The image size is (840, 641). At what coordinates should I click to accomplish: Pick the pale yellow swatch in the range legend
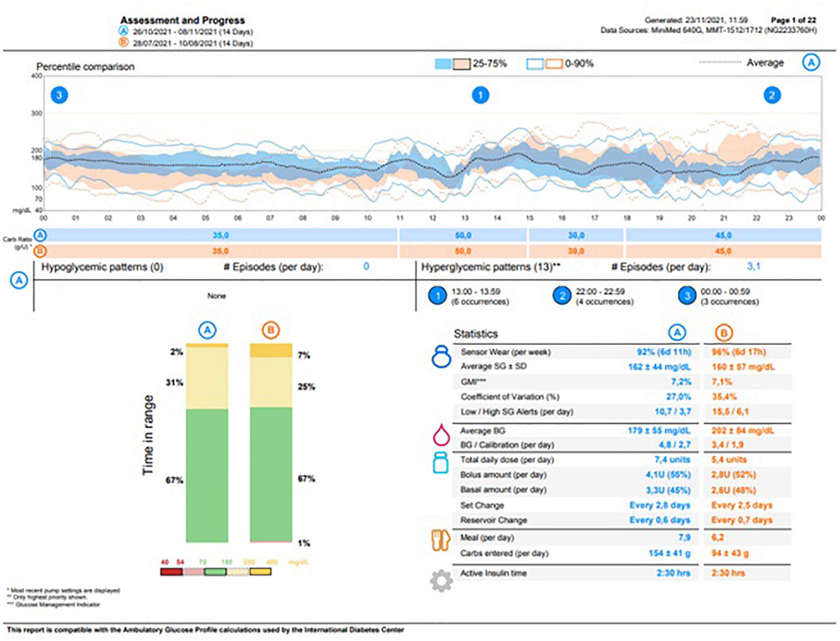[238, 572]
